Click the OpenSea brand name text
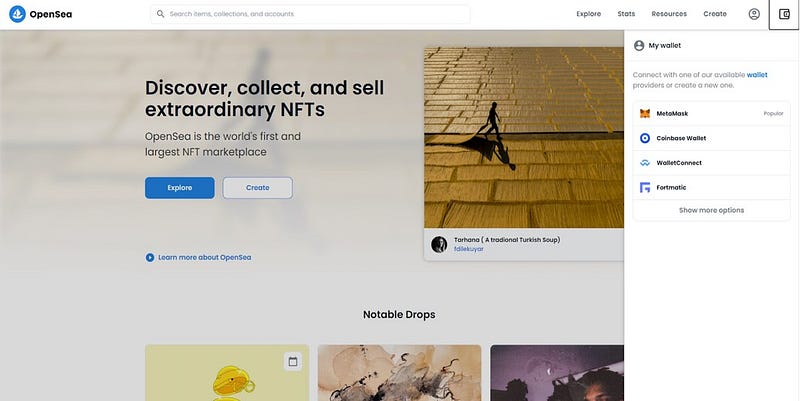The width and height of the screenshot is (800, 401). [51, 14]
